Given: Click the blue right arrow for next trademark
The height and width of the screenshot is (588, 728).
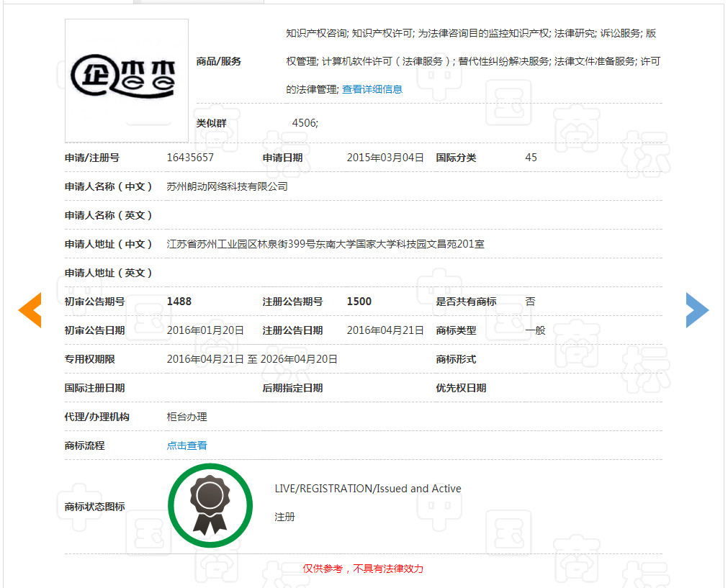Looking at the screenshot, I should point(697,310).
